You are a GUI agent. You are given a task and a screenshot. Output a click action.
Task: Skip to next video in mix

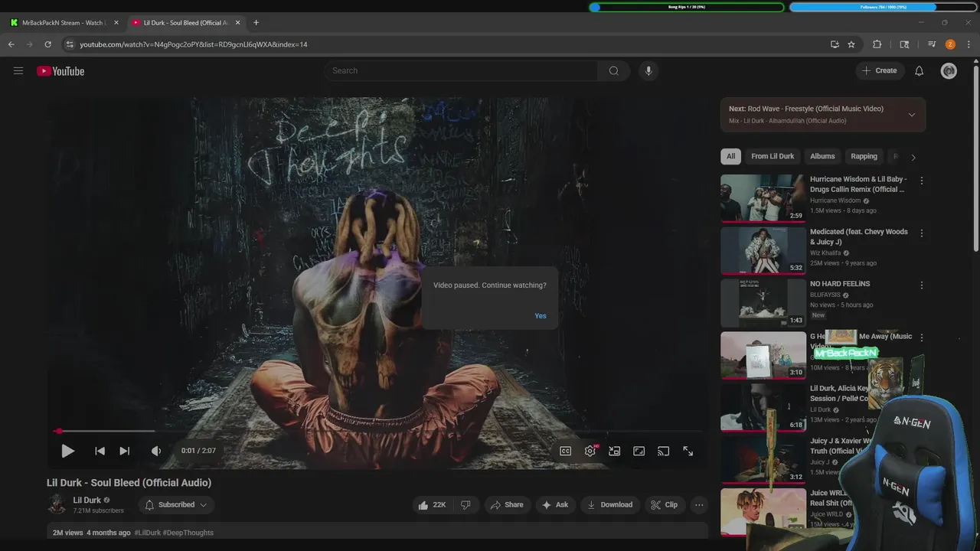pos(124,452)
